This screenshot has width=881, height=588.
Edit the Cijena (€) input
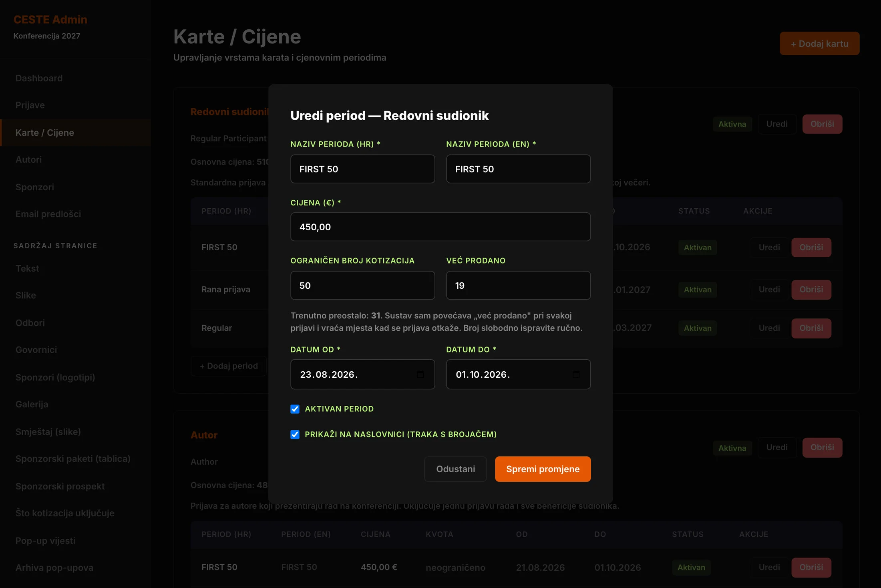[440, 227]
